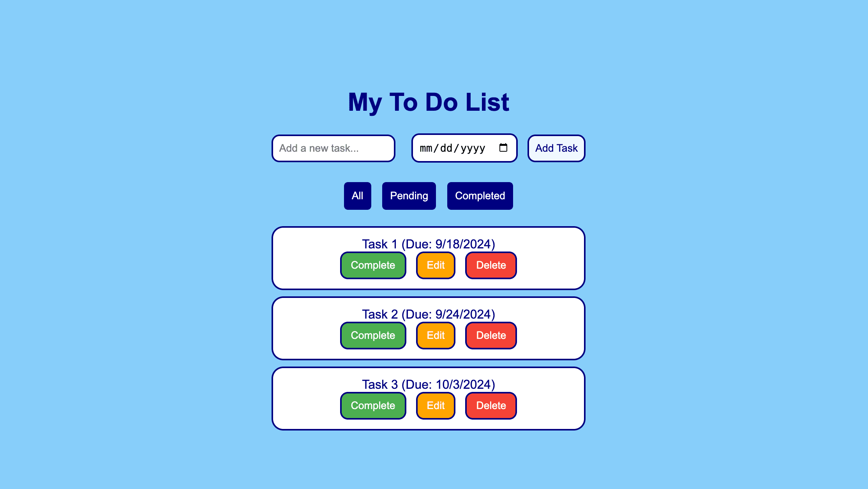The width and height of the screenshot is (868, 489).
Task: Select the All filter toggle
Action: point(357,195)
